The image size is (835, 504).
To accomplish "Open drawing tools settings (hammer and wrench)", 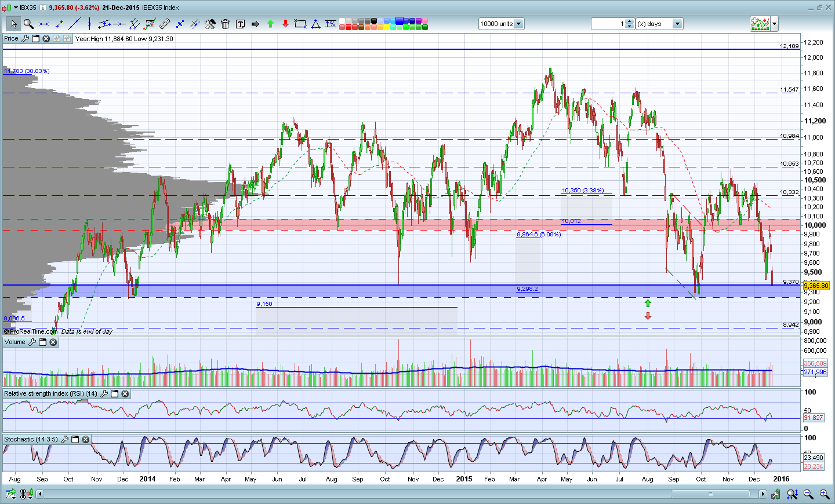I will point(210,24).
